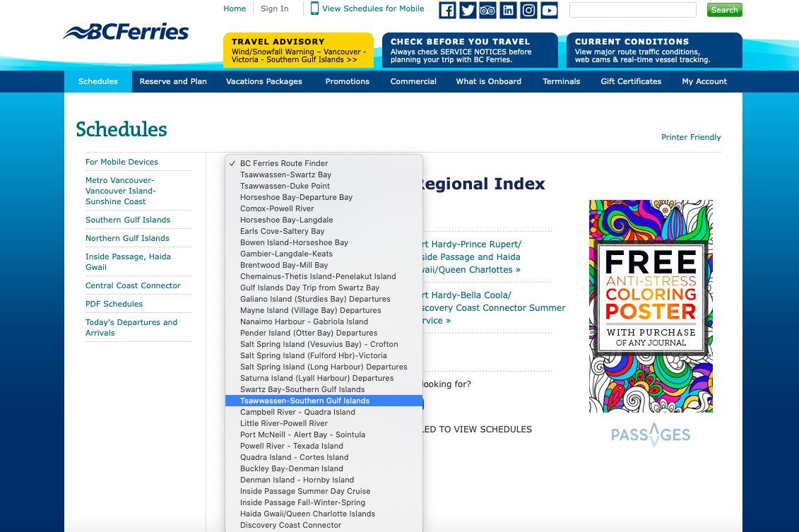The height and width of the screenshot is (532, 799).
Task: Pick Mayne Island (Village Bay) Departures
Action: [x=324, y=310]
